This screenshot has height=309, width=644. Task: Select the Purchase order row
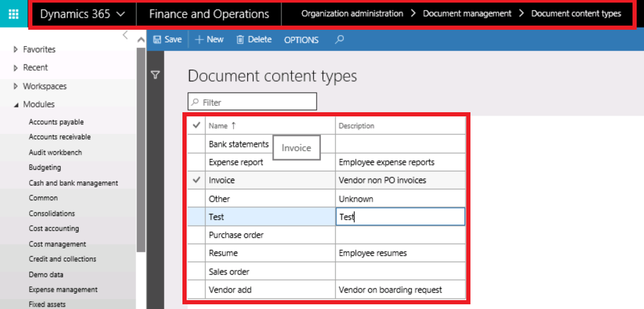click(326, 235)
